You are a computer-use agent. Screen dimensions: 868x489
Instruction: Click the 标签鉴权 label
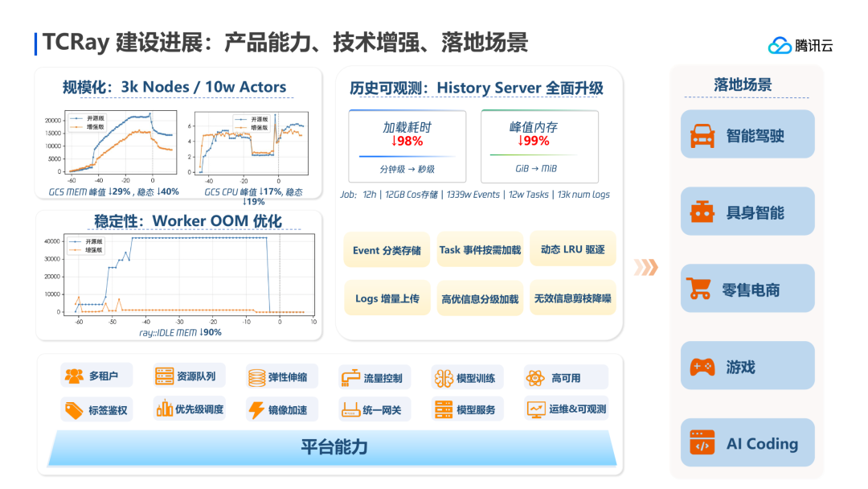point(108,410)
